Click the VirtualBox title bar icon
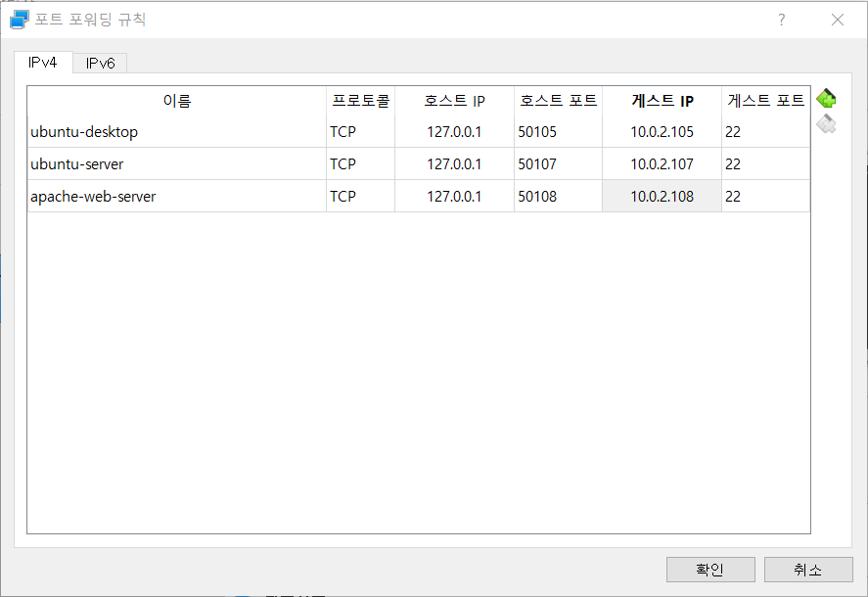 point(19,20)
